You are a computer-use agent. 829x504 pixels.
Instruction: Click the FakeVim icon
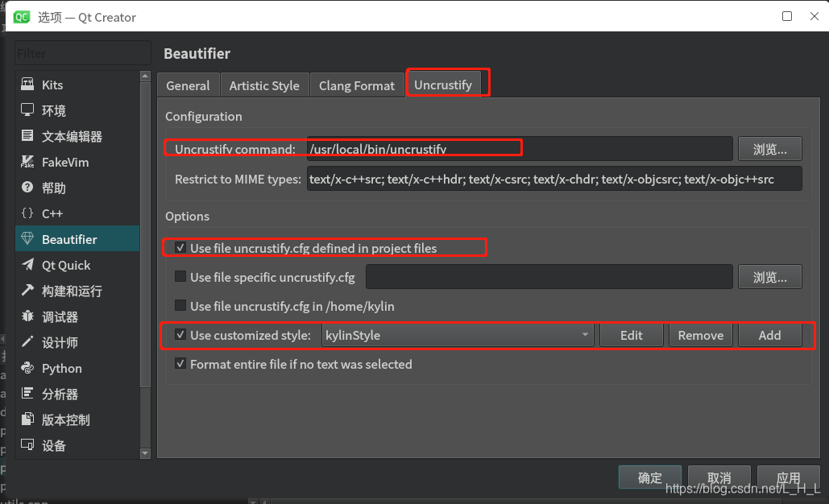point(27,162)
